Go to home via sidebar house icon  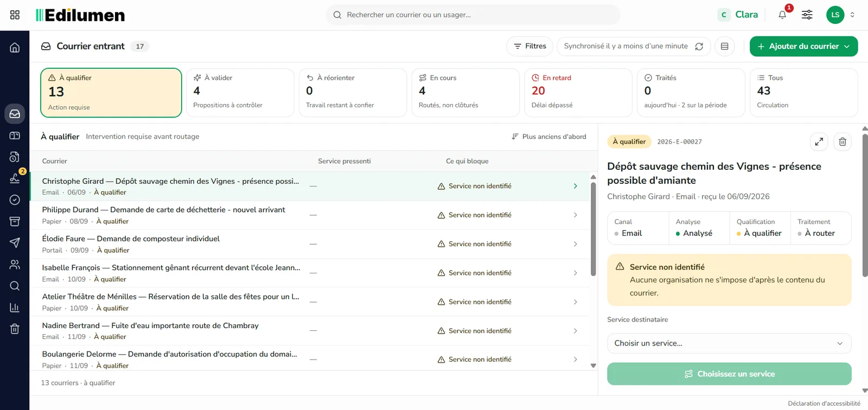point(15,48)
